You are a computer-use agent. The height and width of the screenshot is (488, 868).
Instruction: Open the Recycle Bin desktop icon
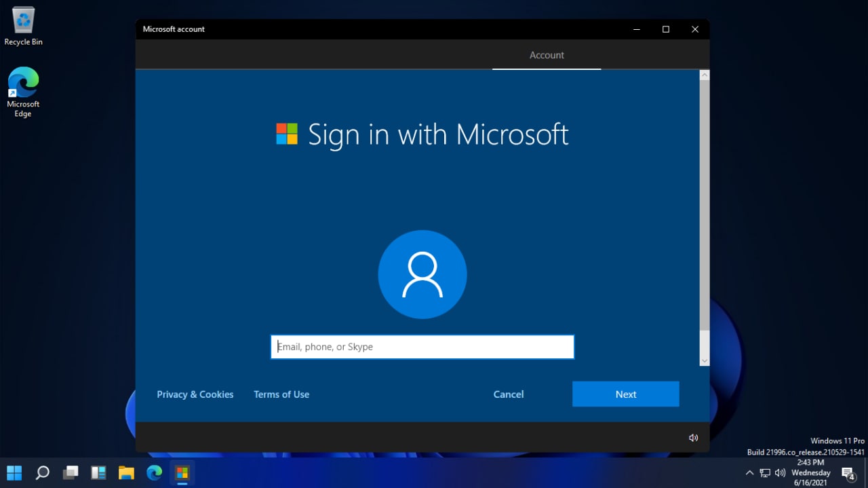(23, 26)
